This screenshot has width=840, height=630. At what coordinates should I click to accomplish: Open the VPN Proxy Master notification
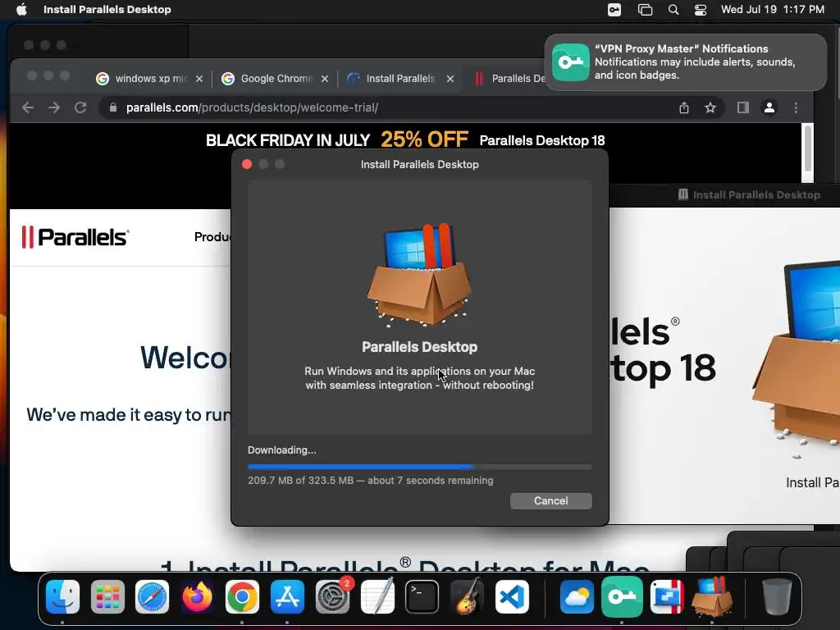point(686,62)
